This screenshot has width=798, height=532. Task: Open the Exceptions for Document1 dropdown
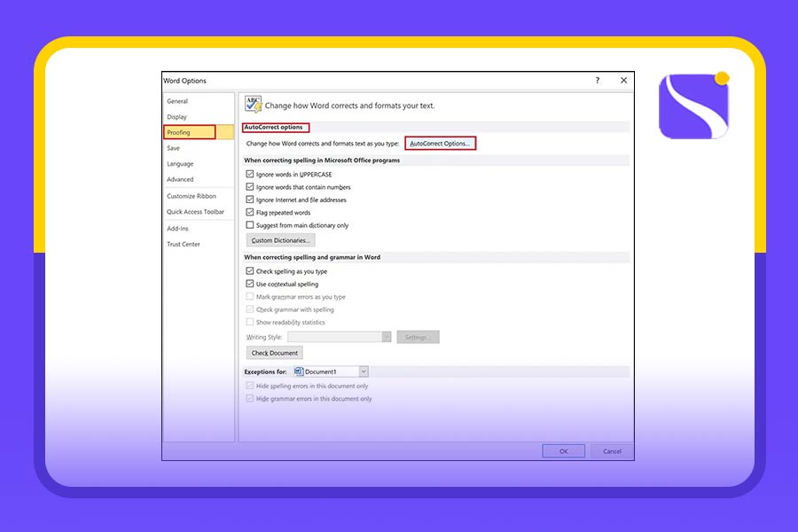364,372
